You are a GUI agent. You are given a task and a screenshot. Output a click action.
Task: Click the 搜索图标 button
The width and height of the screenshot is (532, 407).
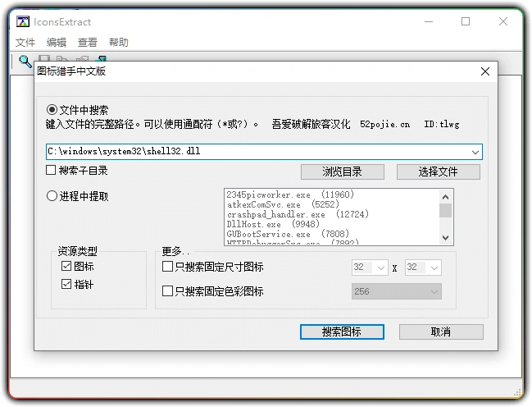point(342,332)
